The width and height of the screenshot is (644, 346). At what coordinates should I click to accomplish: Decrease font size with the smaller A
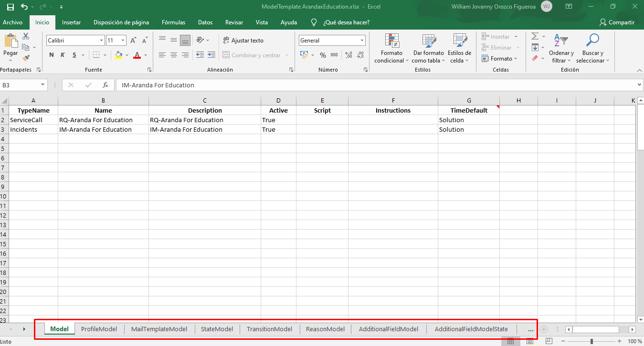tap(145, 41)
